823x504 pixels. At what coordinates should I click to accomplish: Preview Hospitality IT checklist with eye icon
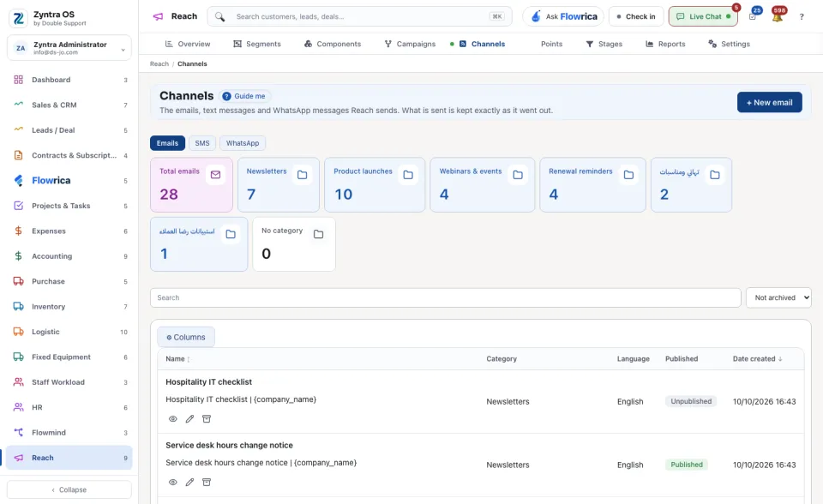point(172,419)
